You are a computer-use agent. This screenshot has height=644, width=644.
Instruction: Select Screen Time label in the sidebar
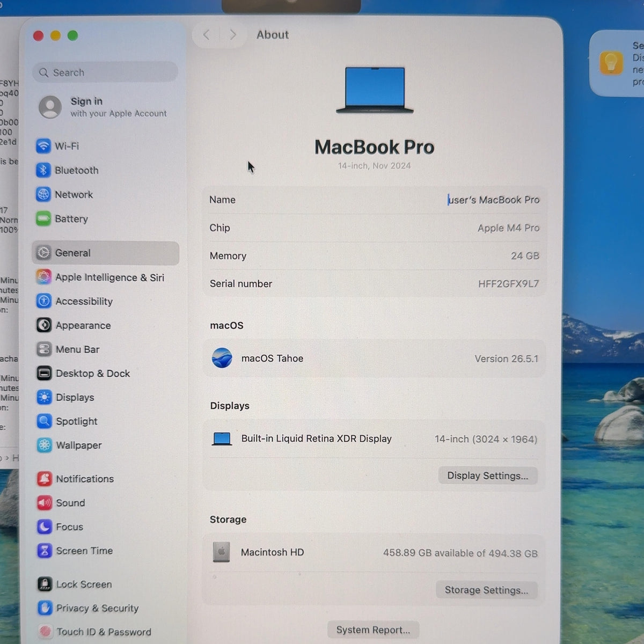[x=84, y=551]
